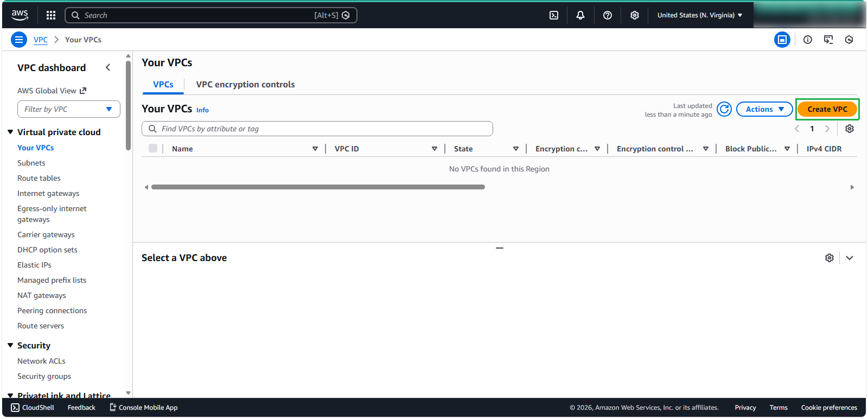868x419 pixels.
Task: Click the right arrow of table scrollbar
Action: point(852,187)
